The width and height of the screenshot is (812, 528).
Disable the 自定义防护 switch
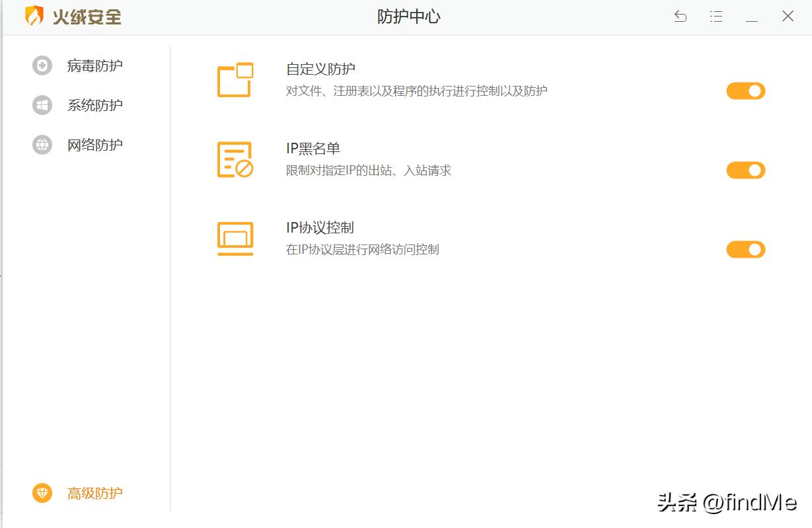coord(745,91)
